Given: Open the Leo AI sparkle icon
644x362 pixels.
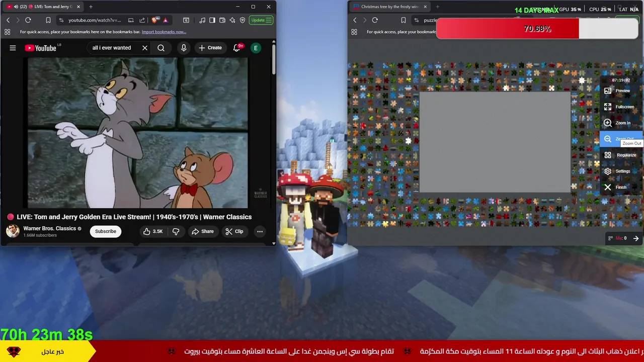Looking at the screenshot, I should 232,20.
